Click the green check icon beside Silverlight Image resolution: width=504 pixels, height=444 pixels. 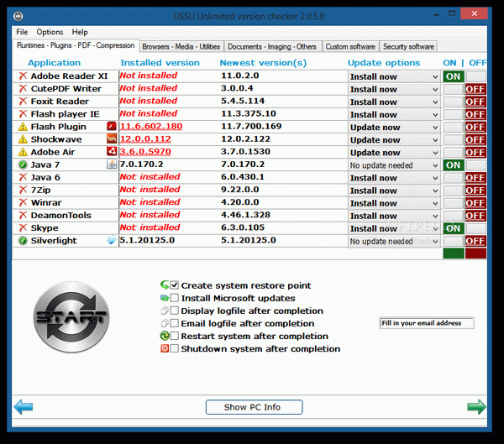click(23, 241)
